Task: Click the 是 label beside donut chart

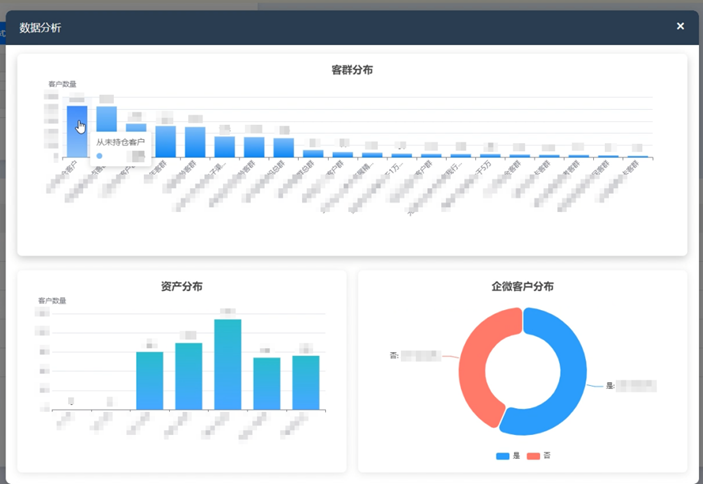Action: (610, 384)
